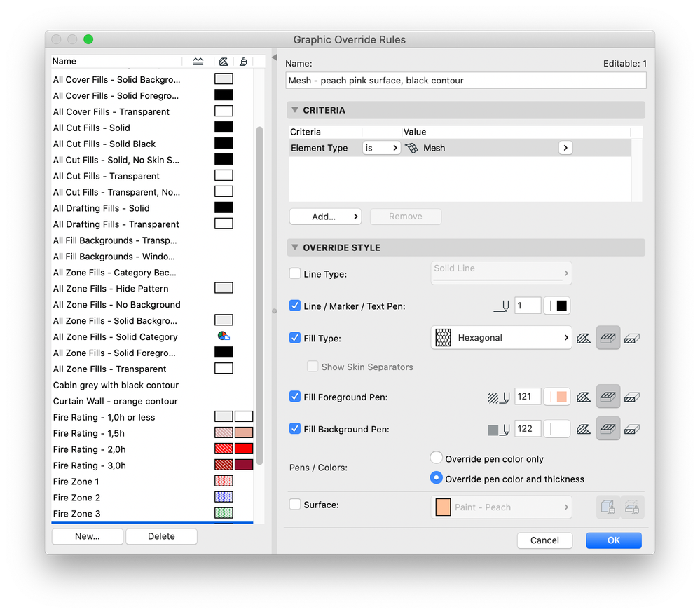
Task: Click the line pen column header icon
Action: click(198, 61)
